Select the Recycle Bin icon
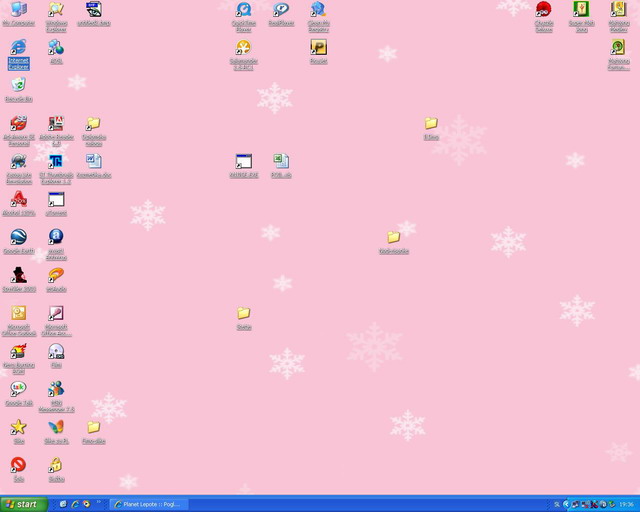 [18, 86]
